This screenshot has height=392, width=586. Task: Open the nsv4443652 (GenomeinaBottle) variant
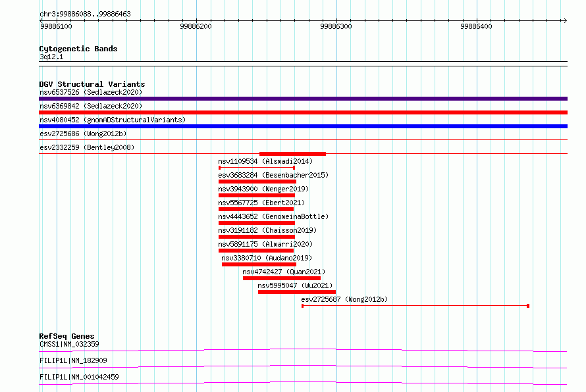[x=273, y=216]
